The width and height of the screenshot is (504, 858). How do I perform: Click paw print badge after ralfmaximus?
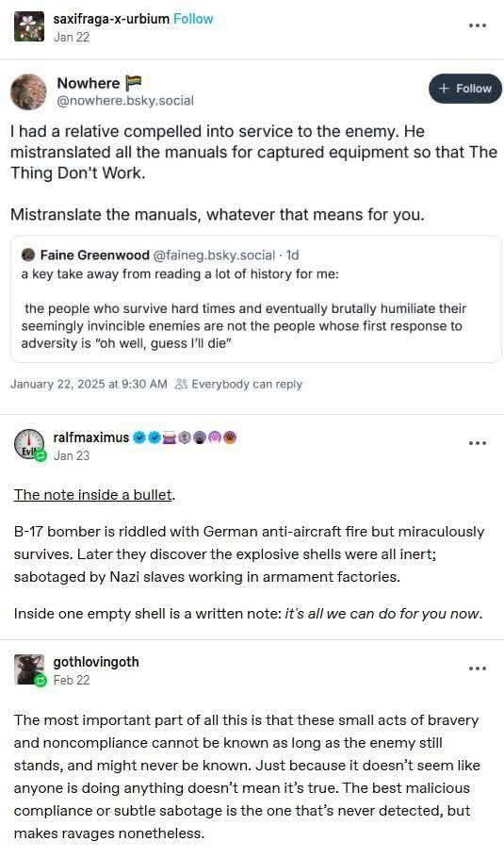click(230, 437)
